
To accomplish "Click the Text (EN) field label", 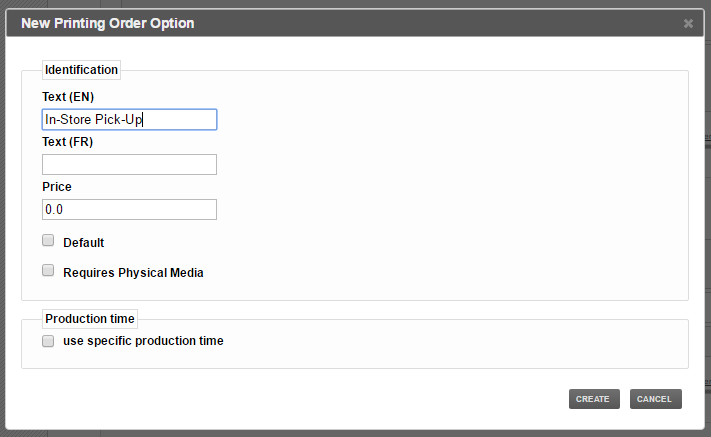I will click(x=68, y=97).
